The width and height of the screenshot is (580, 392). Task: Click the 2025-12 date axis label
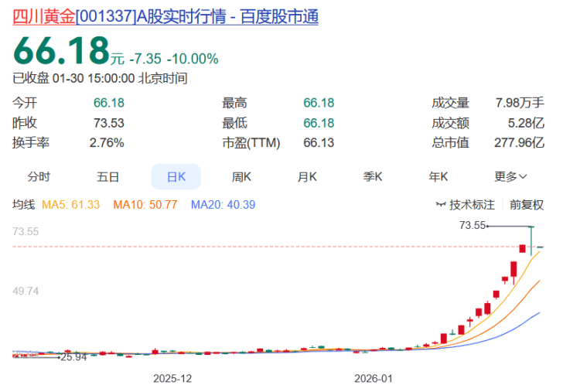(x=172, y=379)
